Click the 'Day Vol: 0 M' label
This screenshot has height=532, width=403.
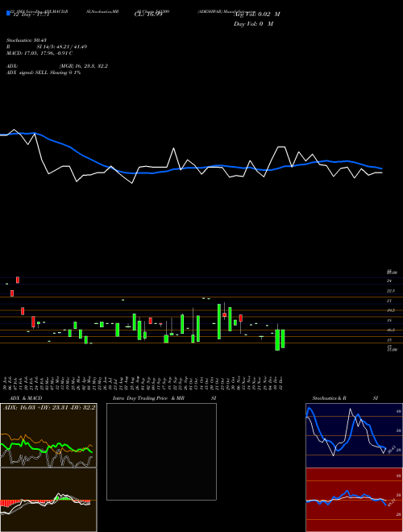pos(253,24)
